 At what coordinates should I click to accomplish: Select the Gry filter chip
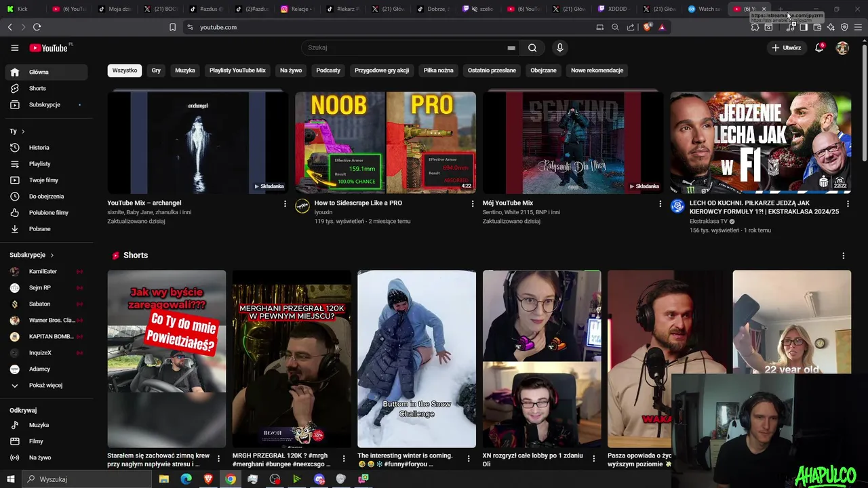click(156, 70)
